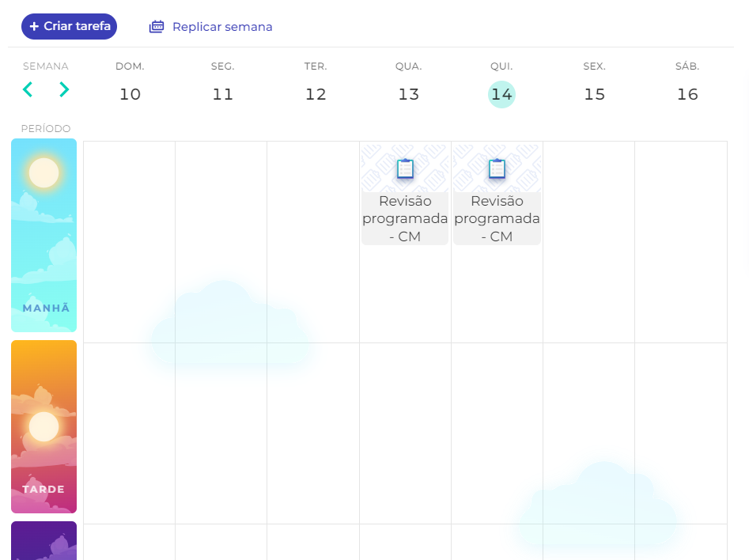Click the TER. column header
The width and height of the screenshot is (749, 560).
(316, 66)
